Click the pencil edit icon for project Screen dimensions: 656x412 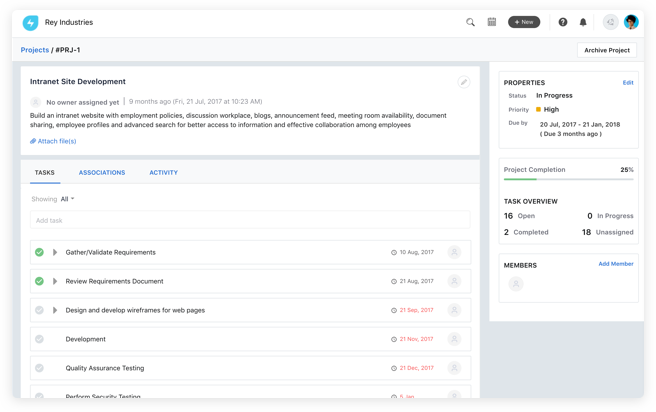[463, 82]
